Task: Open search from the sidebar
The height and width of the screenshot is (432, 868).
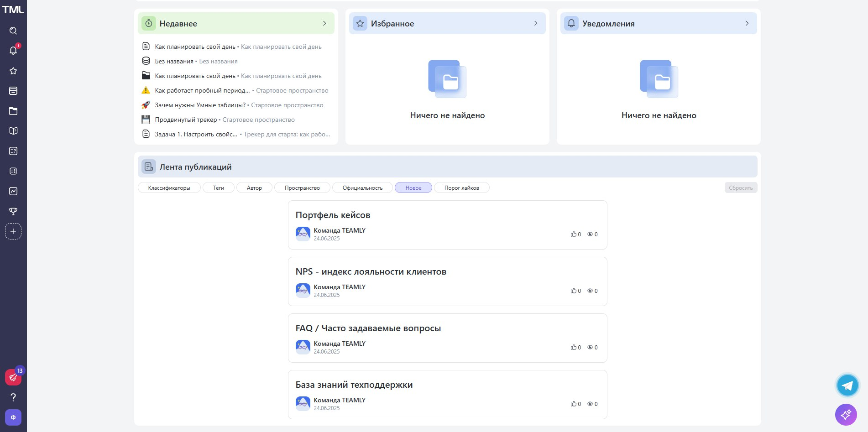Action: click(x=13, y=31)
